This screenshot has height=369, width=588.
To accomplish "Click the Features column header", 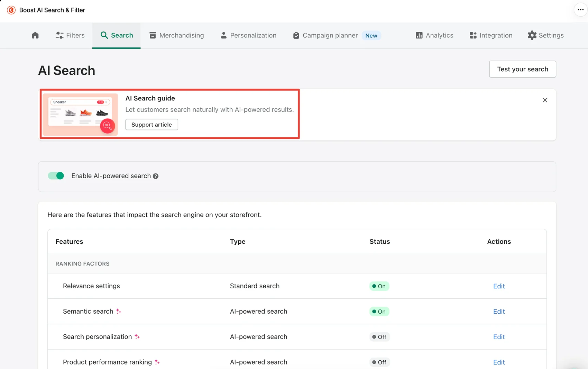I will coord(69,241).
